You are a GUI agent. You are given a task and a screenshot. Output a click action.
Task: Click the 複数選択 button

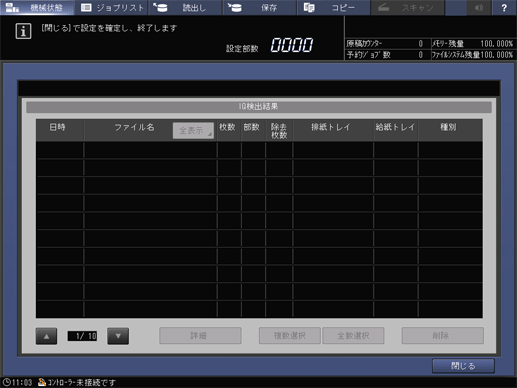click(290, 335)
